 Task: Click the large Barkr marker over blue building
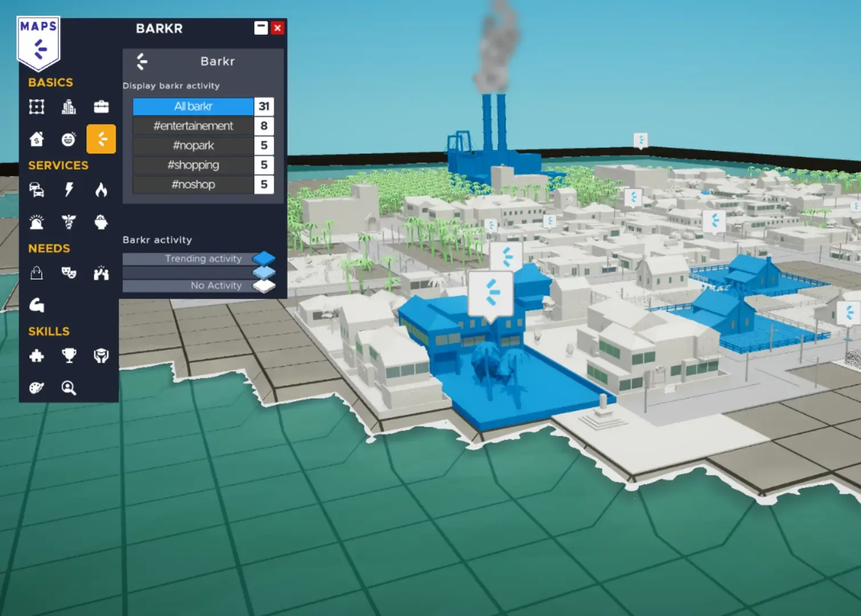tap(490, 293)
